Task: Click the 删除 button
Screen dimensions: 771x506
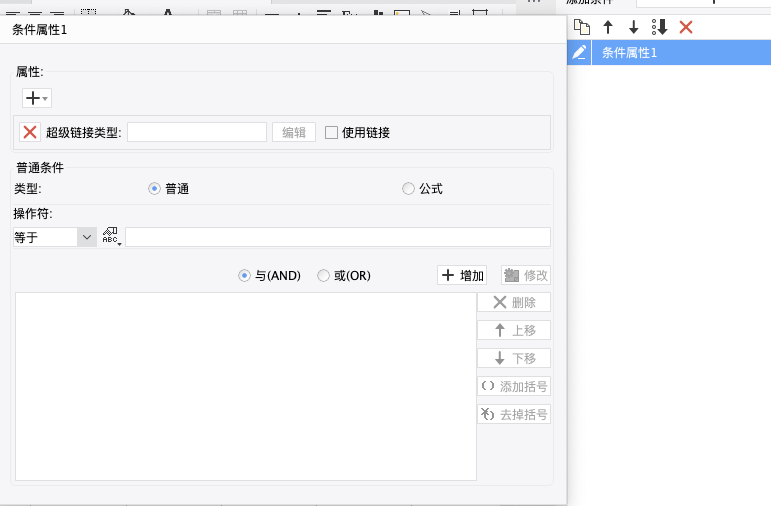Action: click(514, 302)
